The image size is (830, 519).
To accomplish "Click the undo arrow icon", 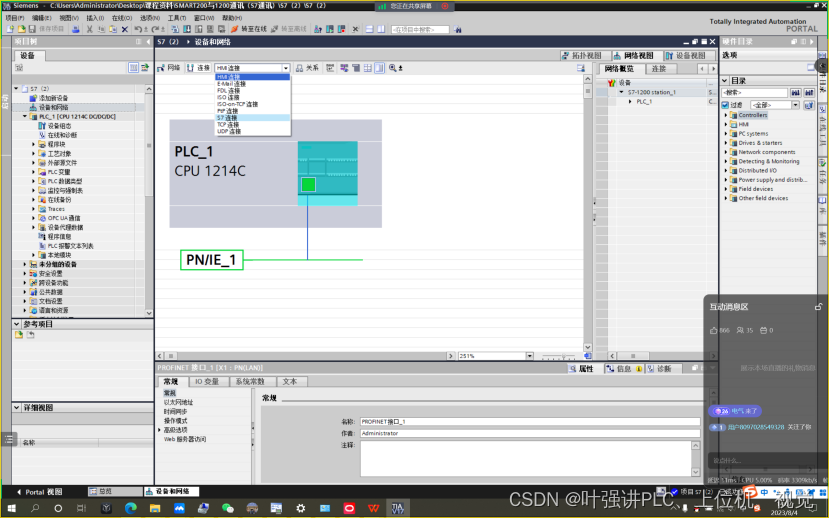I will point(138,29).
